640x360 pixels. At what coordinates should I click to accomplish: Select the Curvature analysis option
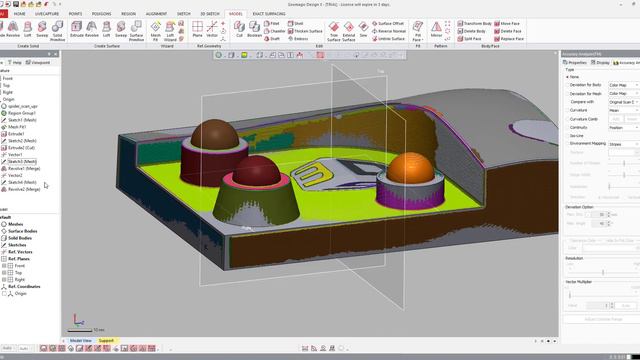[576, 110]
